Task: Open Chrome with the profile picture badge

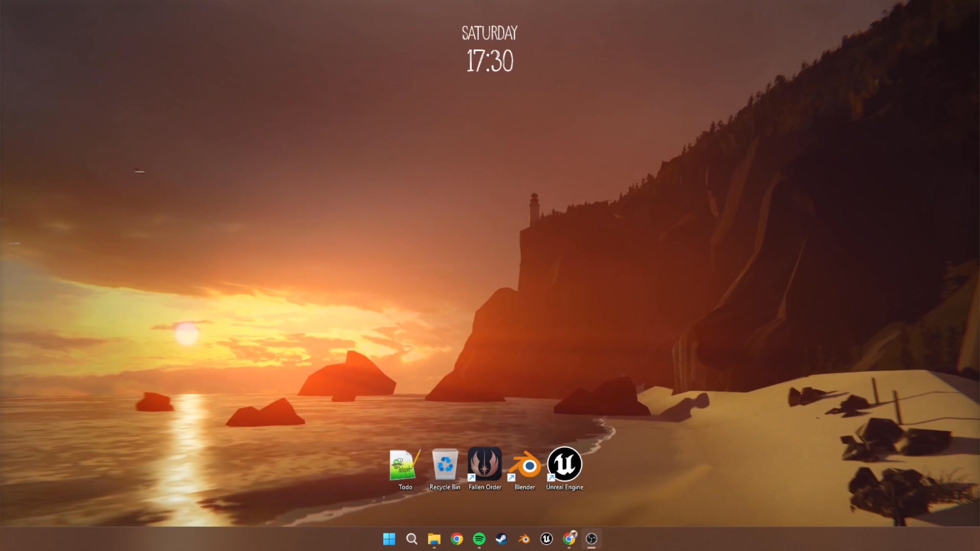Action: pyautogui.click(x=569, y=539)
